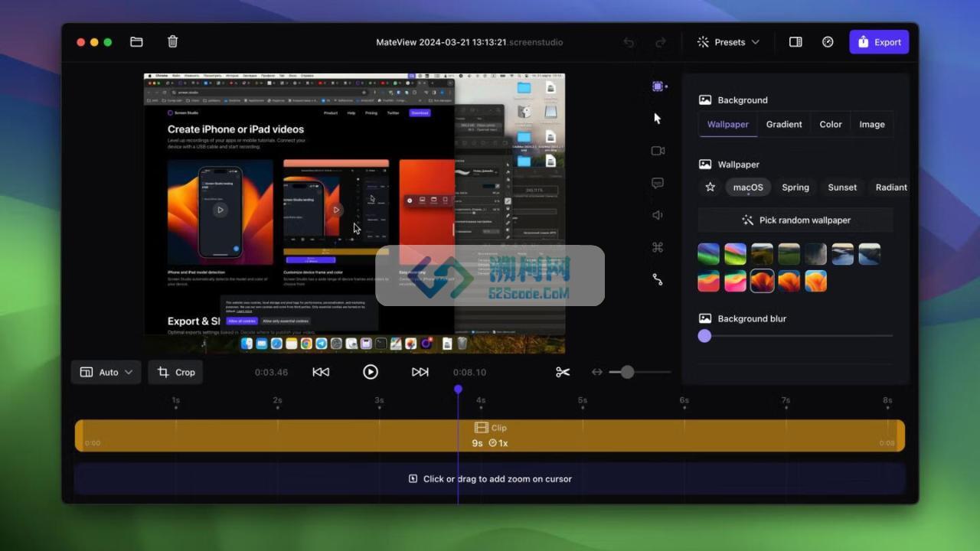Switch to the Image tab
The width and height of the screenshot is (980, 551).
[872, 124]
